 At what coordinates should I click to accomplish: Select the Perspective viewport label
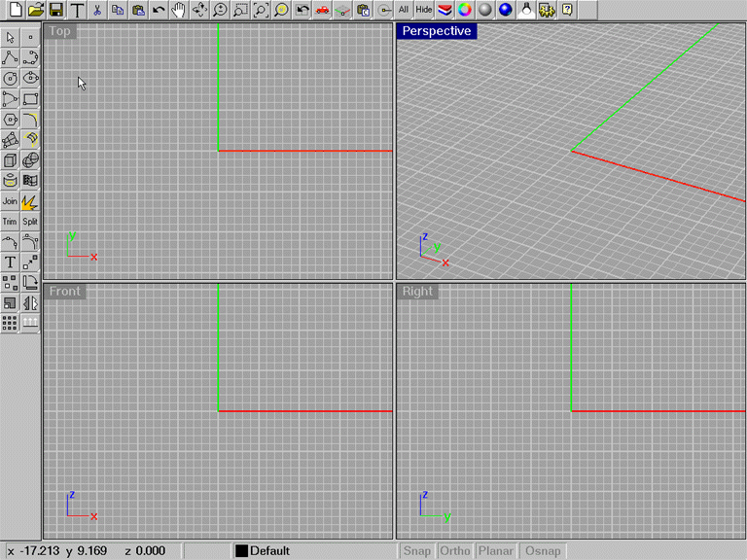pyautogui.click(x=437, y=31)
